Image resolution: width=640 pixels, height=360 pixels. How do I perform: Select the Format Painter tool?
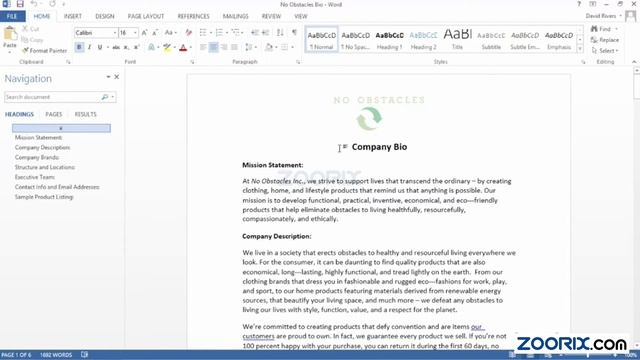point(44,51)
